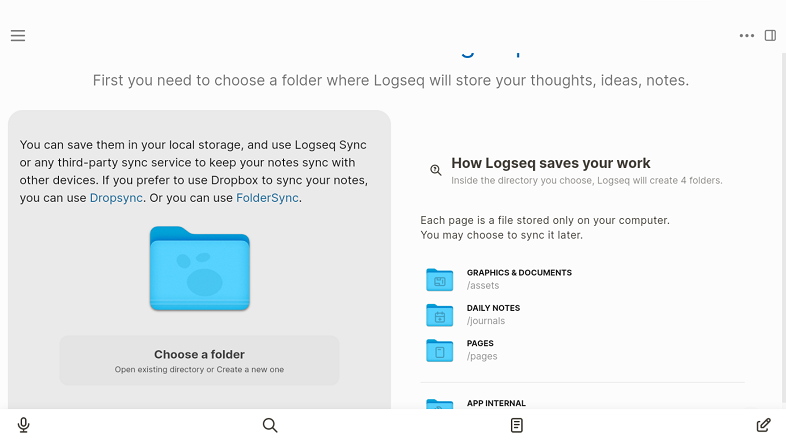Click the Daily Notes folder icon
This screenshot has width=786, height=442.
click(439, 315)
